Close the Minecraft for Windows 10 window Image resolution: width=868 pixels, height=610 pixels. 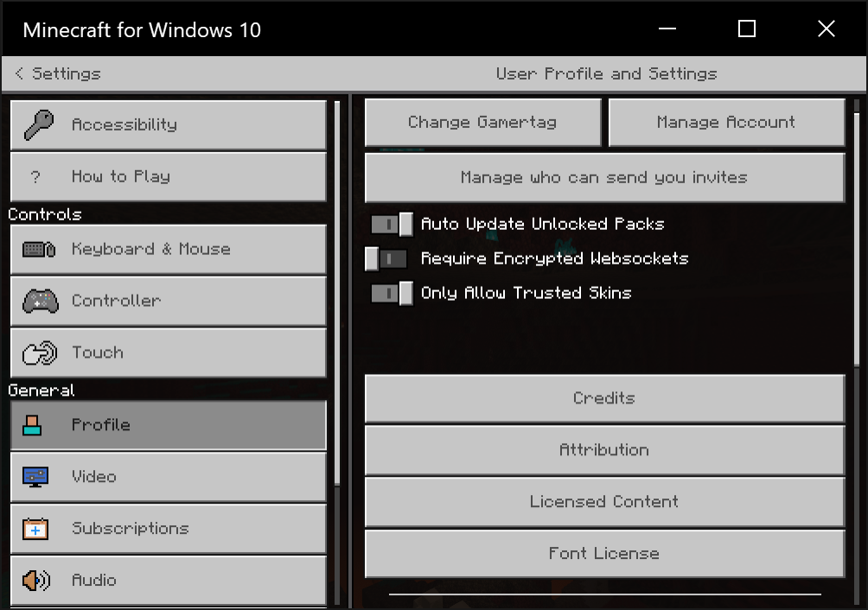tap(827, 29)
